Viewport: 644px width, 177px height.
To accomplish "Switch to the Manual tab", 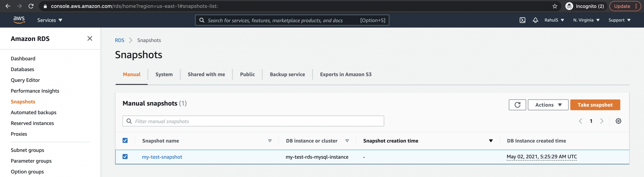I will pos(132,74).
